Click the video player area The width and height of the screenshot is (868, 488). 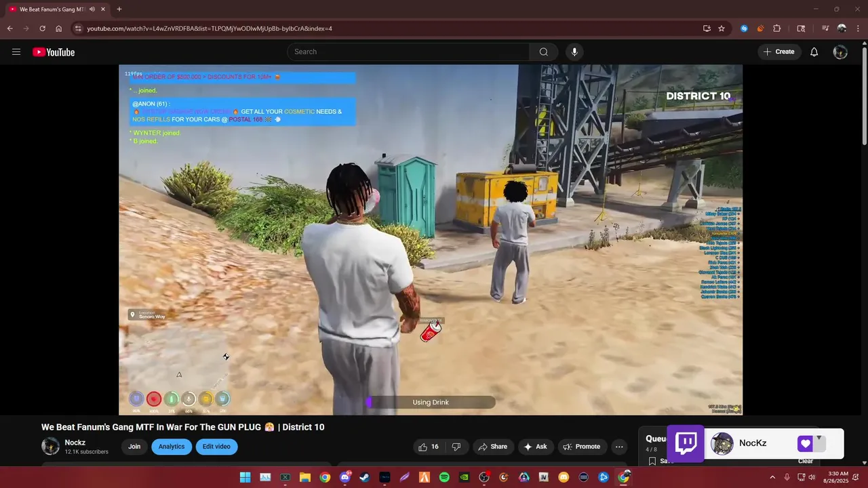[x=431, y=240]
